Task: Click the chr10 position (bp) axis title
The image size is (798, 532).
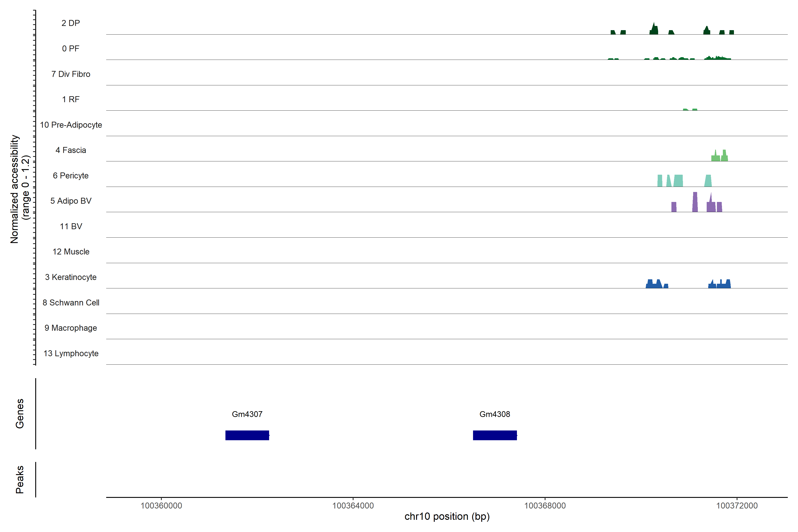Action: click(447, 516)
